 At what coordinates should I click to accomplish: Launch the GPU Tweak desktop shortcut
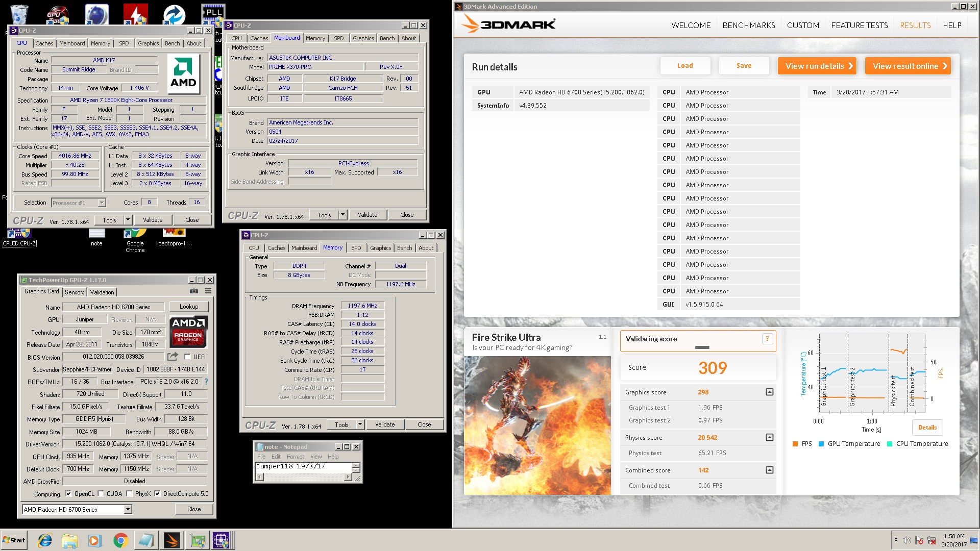point(57,14)
